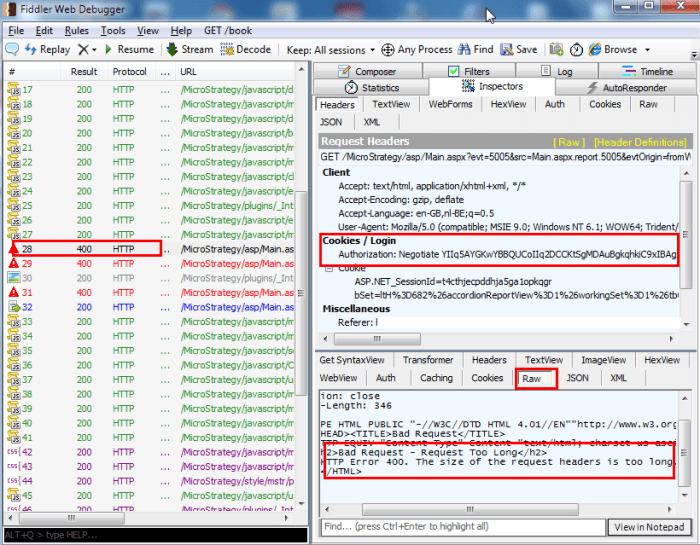The image size is (700, 545).
Task: Click the response raw horizontal scrollbar thumb
Action: 470,509
